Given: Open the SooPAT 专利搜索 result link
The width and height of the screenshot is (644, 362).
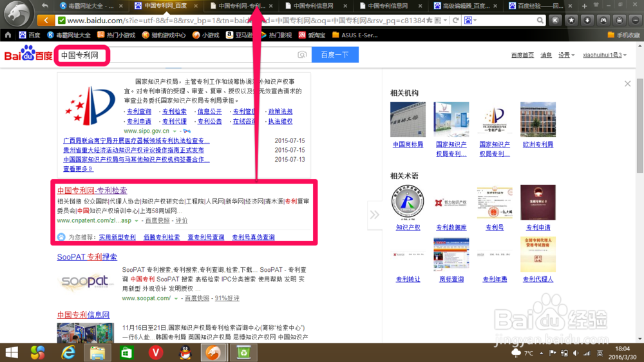Looking at the screenshot, I should click(x=87, y=257).
